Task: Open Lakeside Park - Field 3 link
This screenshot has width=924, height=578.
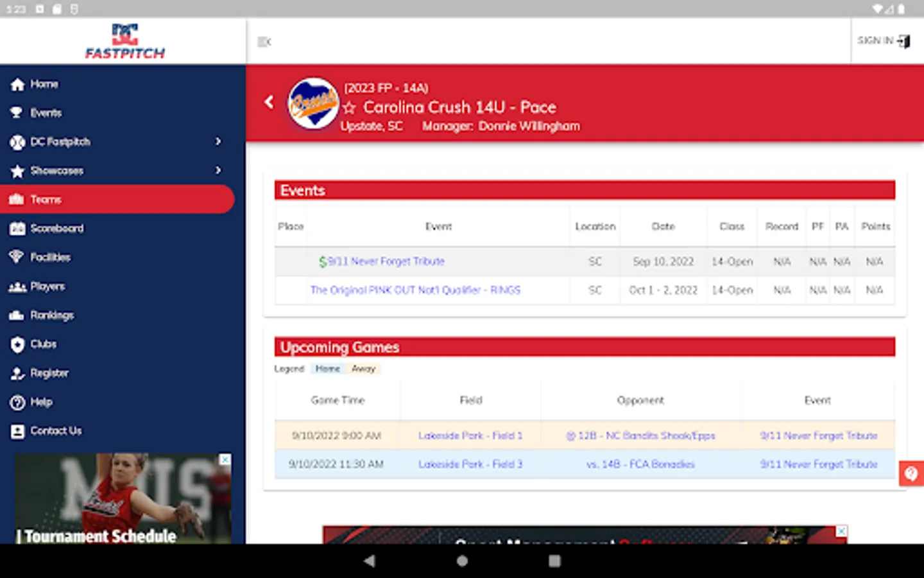Action: point(470,464)
